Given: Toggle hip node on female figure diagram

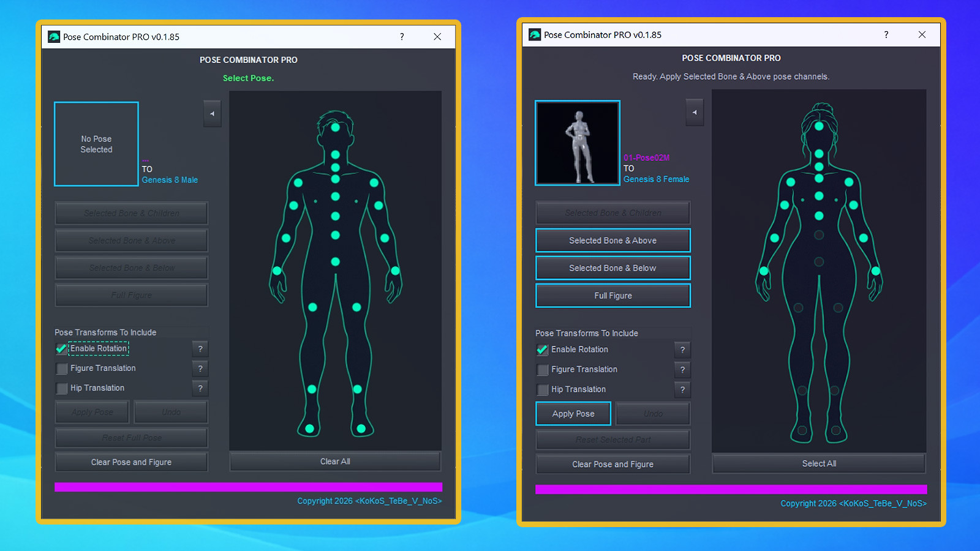Looking at the screenshot, I should (x=819, y=262).
